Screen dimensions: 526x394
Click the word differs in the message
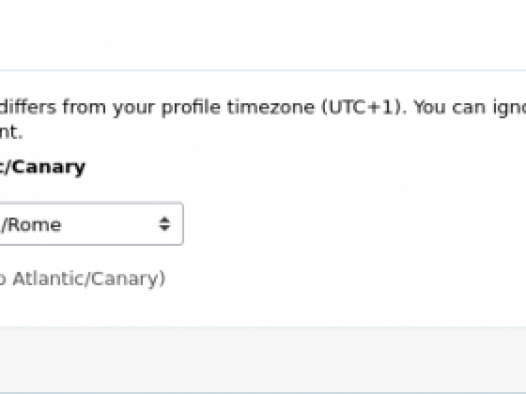(28, 107)
